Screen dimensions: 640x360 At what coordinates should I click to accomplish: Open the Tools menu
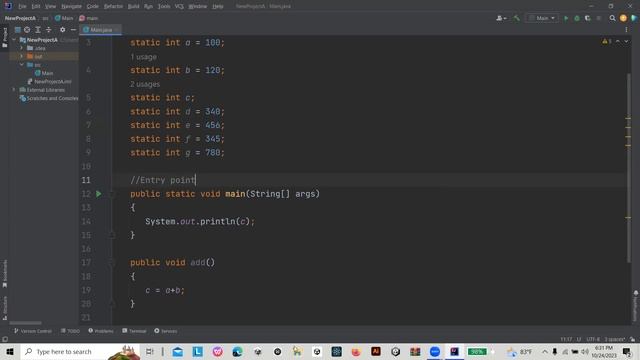pyautogui.click(x=164, y=7)
